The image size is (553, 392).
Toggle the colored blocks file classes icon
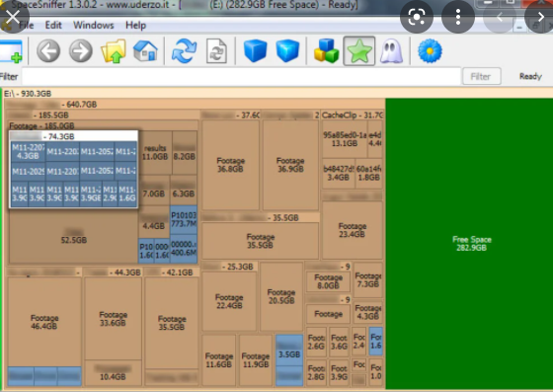pos(326,50)
